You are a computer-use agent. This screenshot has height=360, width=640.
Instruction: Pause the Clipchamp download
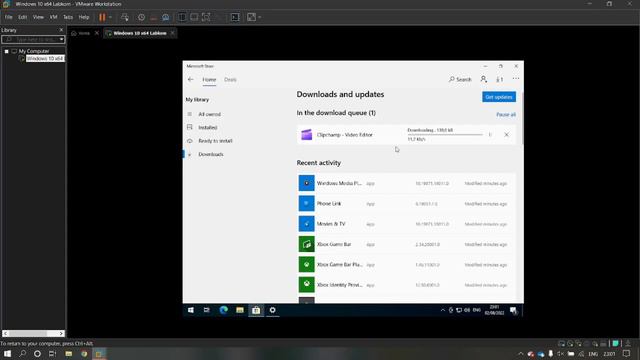pyautogui.click(x=490, y=135)
